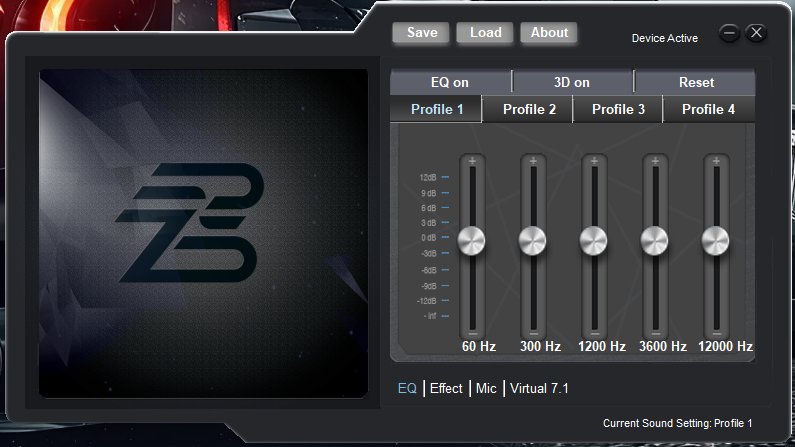This screenshot has height=447, width=795.
Task: Click the 12000 Hz frequency label
Action: click(x=725, y=346)
